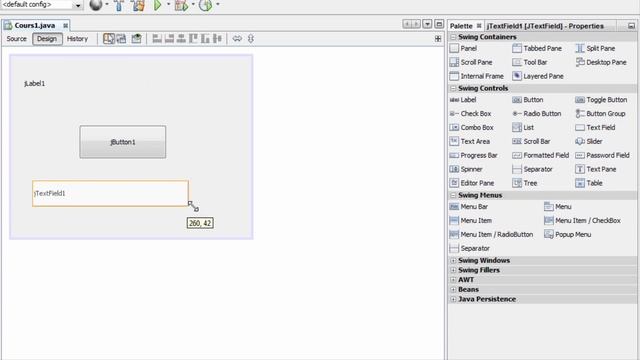Click jButton1 on the design form
The width and height of the screenshot is (640, 360).
[123, 142]
